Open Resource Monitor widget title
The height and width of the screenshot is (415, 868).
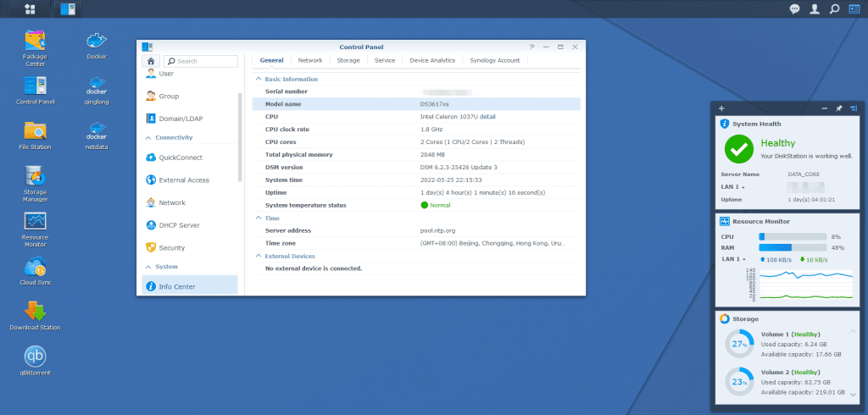click(x=761, y=221)
